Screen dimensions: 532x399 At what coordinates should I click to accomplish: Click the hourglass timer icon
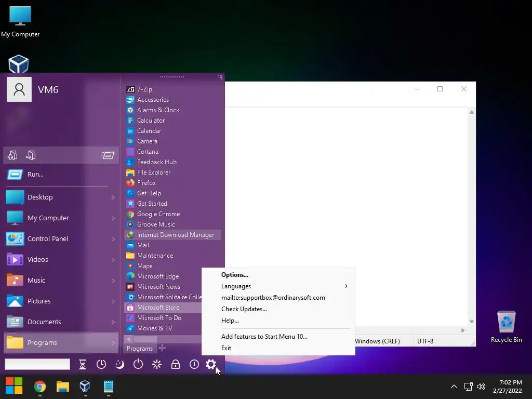83,364
